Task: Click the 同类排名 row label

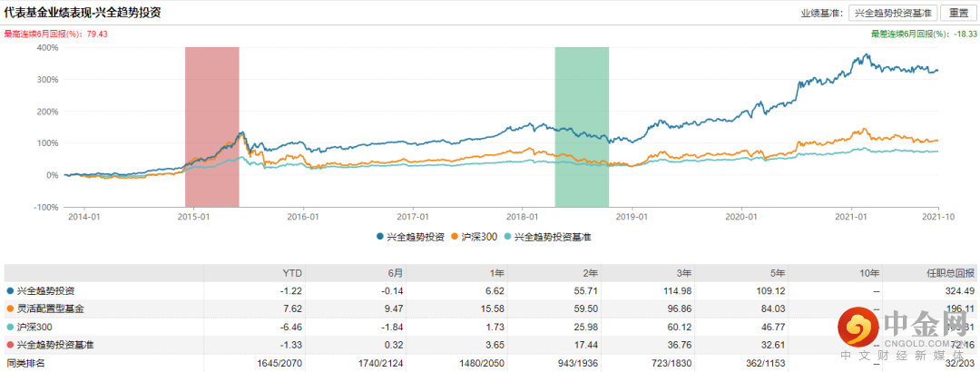Action: pos(25,363)
